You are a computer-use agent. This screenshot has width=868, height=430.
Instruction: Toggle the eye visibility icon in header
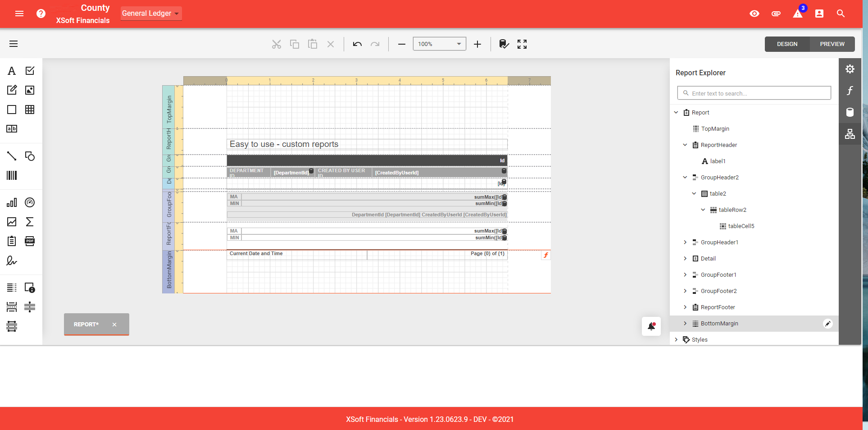(754, 14)
